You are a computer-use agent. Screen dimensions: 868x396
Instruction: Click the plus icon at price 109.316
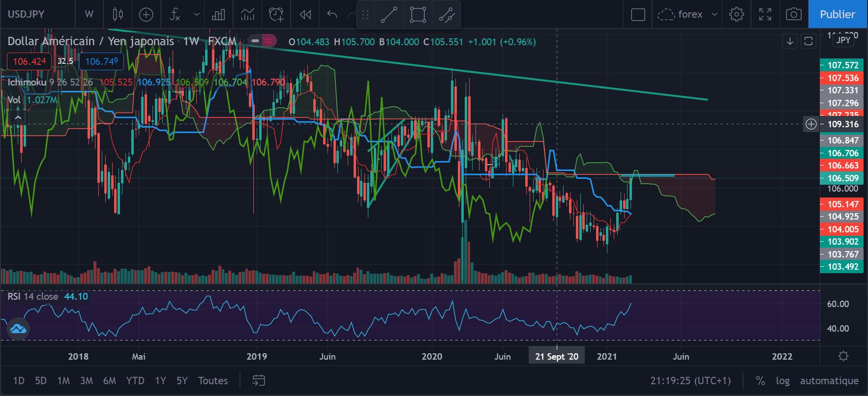[811, 124]
